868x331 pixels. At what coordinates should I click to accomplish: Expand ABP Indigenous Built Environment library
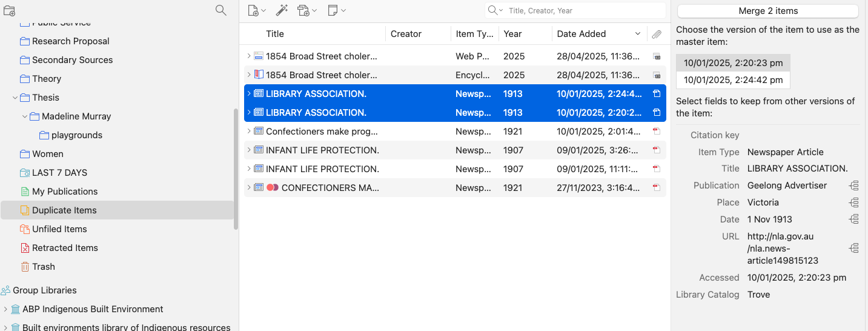(5, 309)
